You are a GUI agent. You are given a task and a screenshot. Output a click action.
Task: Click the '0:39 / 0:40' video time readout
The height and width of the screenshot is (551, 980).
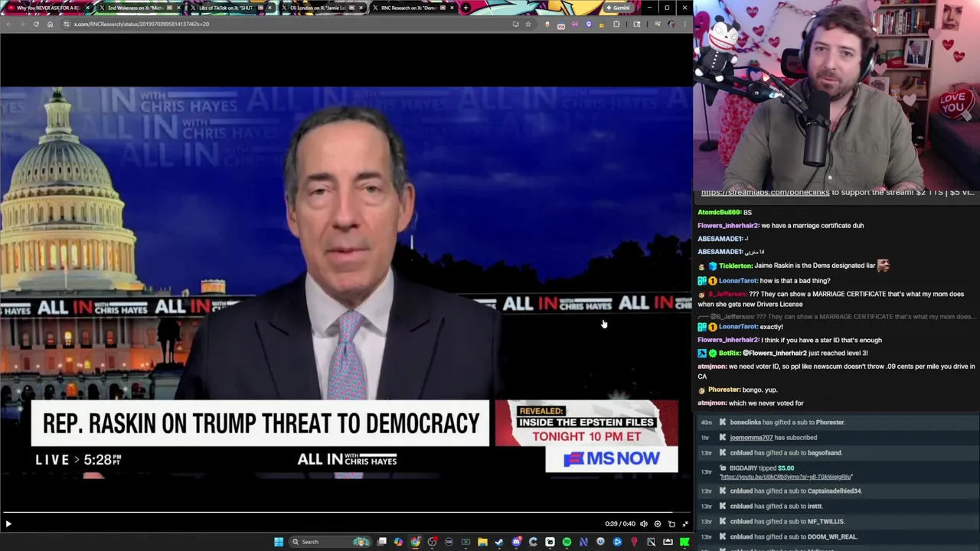620,524
